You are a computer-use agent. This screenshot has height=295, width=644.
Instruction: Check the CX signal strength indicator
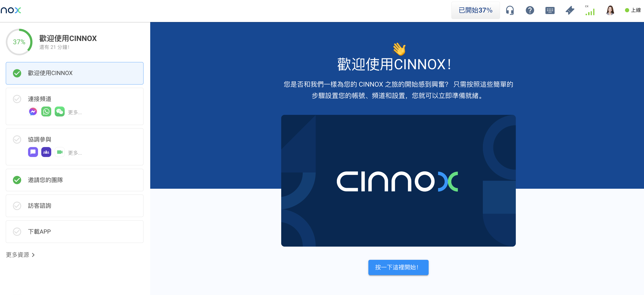coord(590,10)
